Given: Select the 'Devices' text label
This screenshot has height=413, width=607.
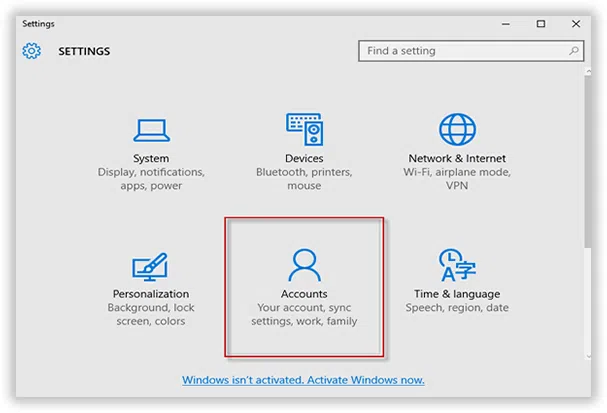Looking at the screenshot, I should coord(304,158).
